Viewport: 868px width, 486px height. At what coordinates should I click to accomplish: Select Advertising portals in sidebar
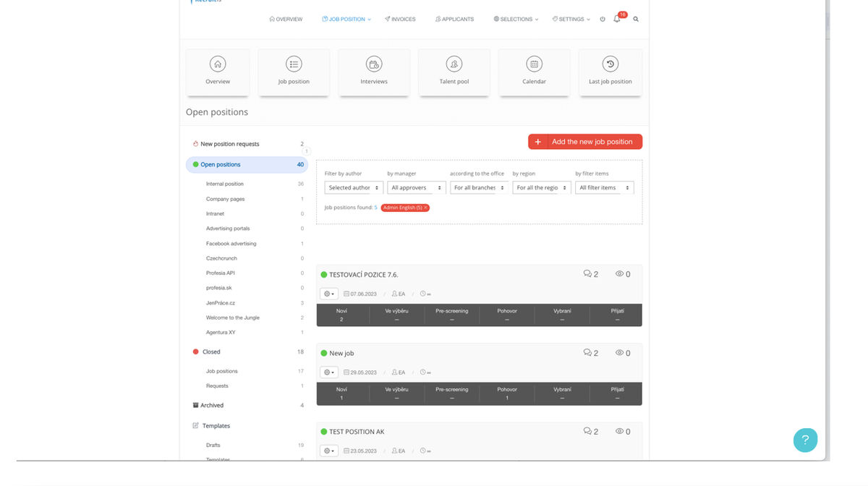pos(228,229)
